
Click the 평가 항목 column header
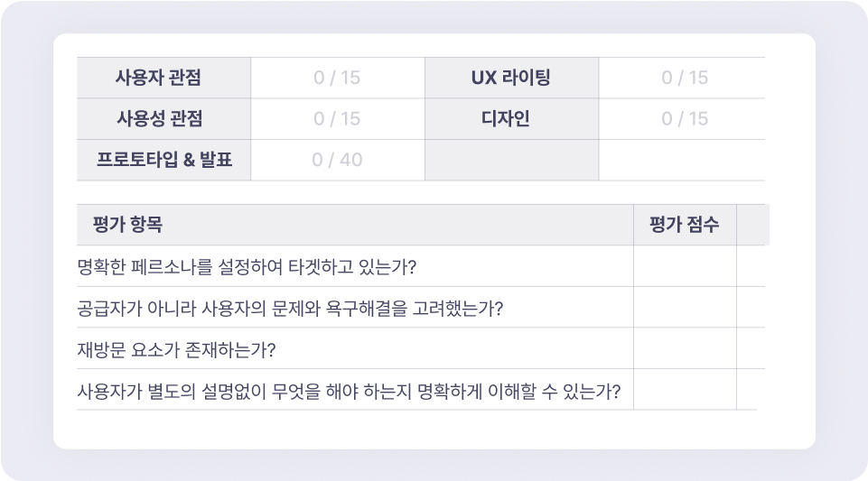point(128,225)
